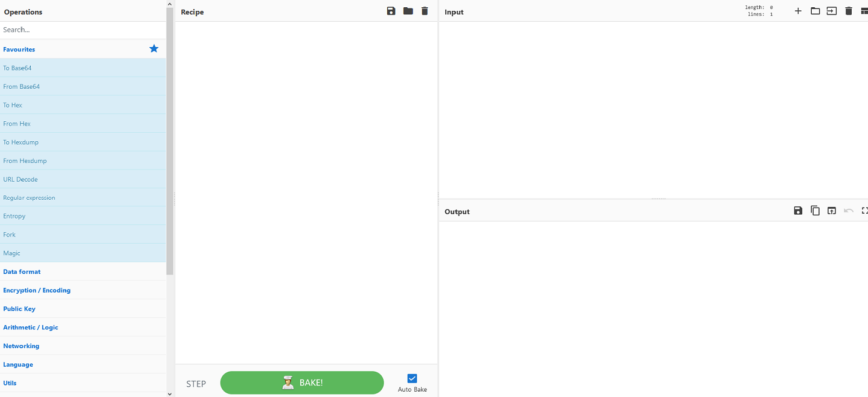The image size is (868, 397).
Task: Select the Regular expression operation
Action: (83, 197)
